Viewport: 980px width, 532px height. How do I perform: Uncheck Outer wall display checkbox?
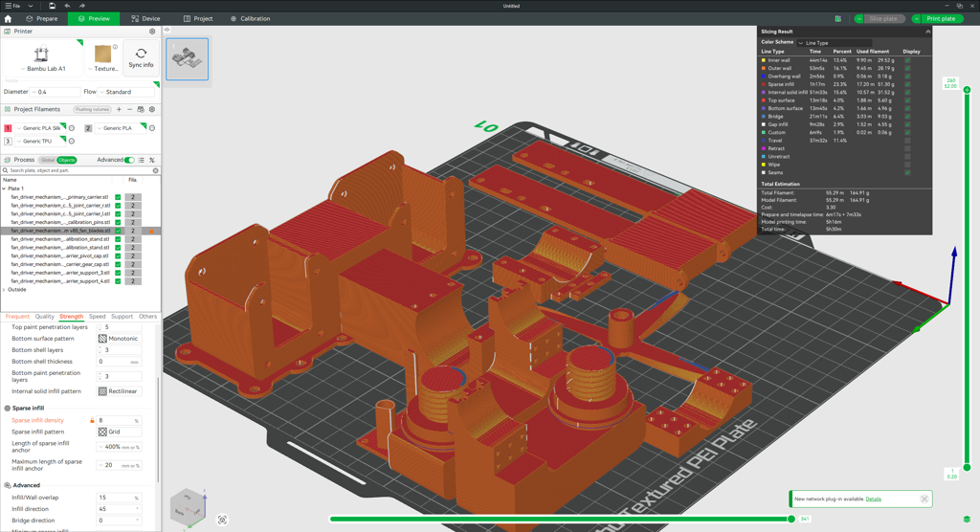pyautogui.click(x=907, y=69)
